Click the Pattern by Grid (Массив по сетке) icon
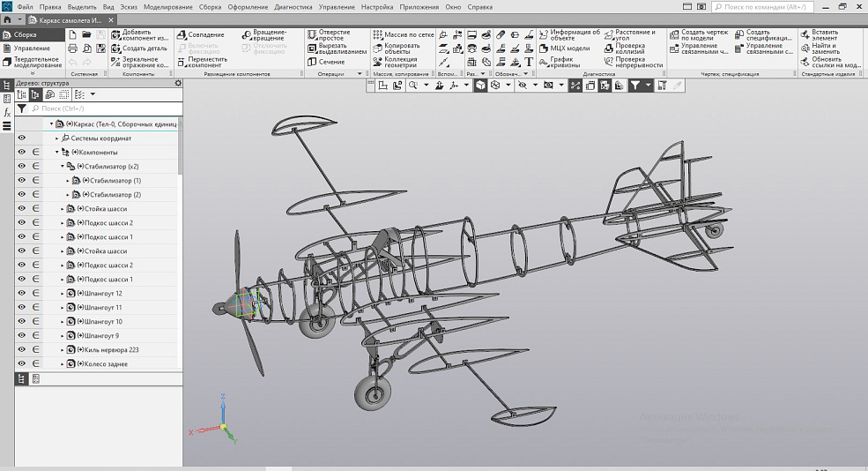This screenshot has height=471, width=868. [377, 35]
